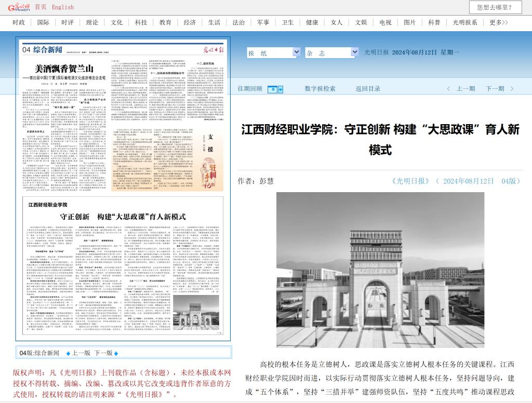Open the calendar dropdown arrow beside 往期回顾

[x=281, y=89]
